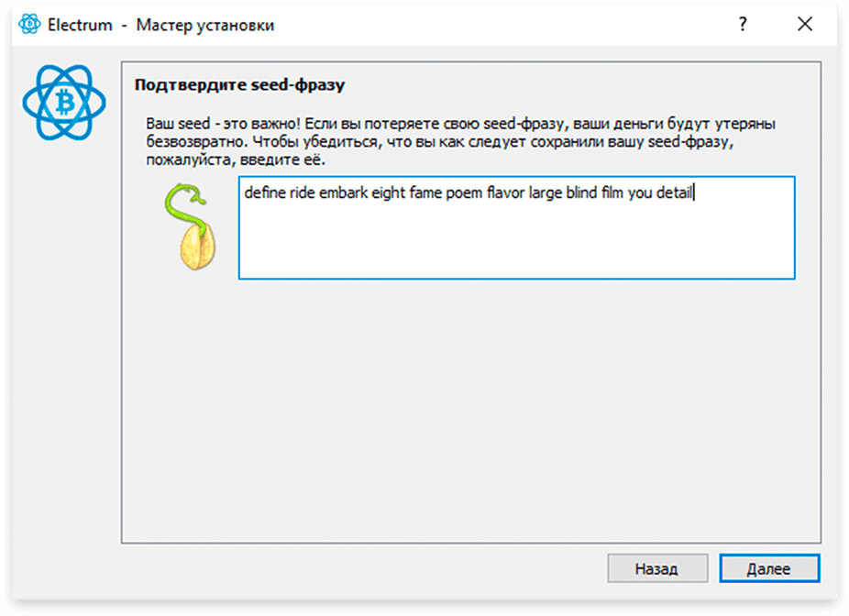
Task: Click the "Мастер установки" title bar text
Action: (x=205, y=25)
